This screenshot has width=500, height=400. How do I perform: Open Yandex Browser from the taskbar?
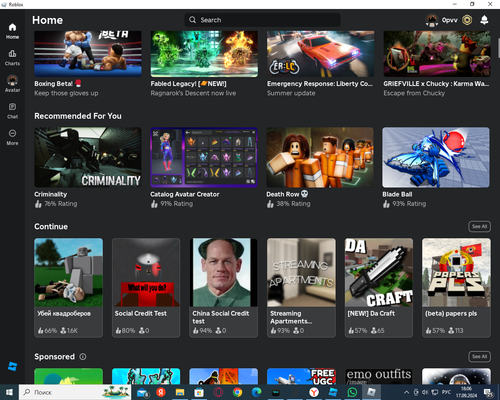(314, 392)
